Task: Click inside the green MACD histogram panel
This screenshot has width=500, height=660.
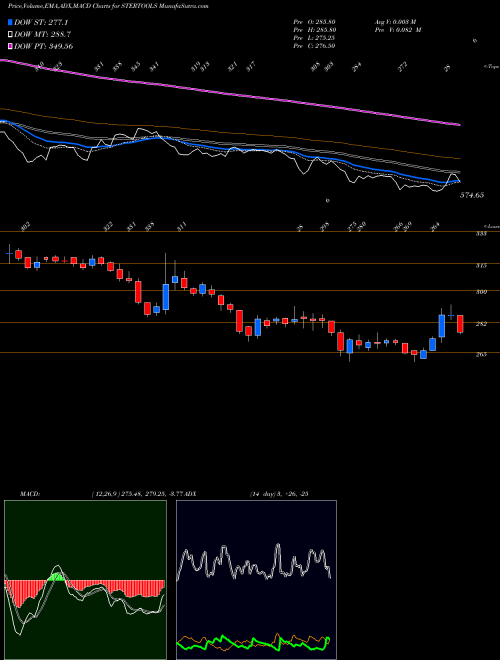Action: 85,580
